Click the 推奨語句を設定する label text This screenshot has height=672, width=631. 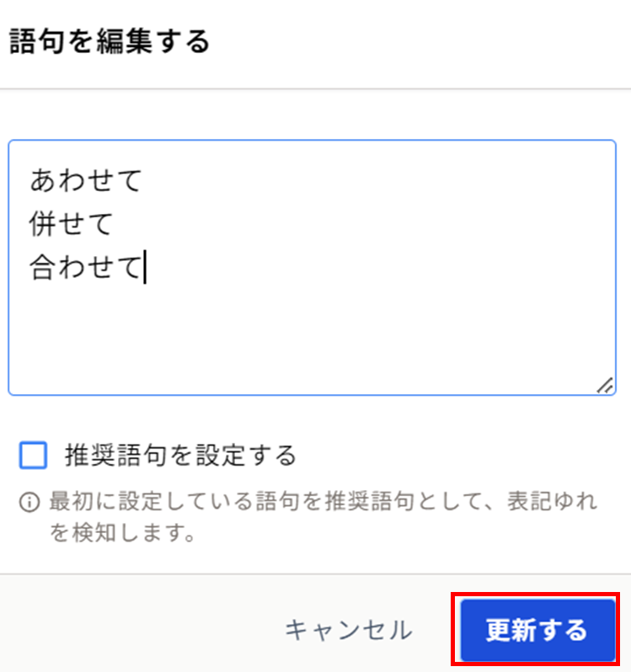(x=180, y=455)
